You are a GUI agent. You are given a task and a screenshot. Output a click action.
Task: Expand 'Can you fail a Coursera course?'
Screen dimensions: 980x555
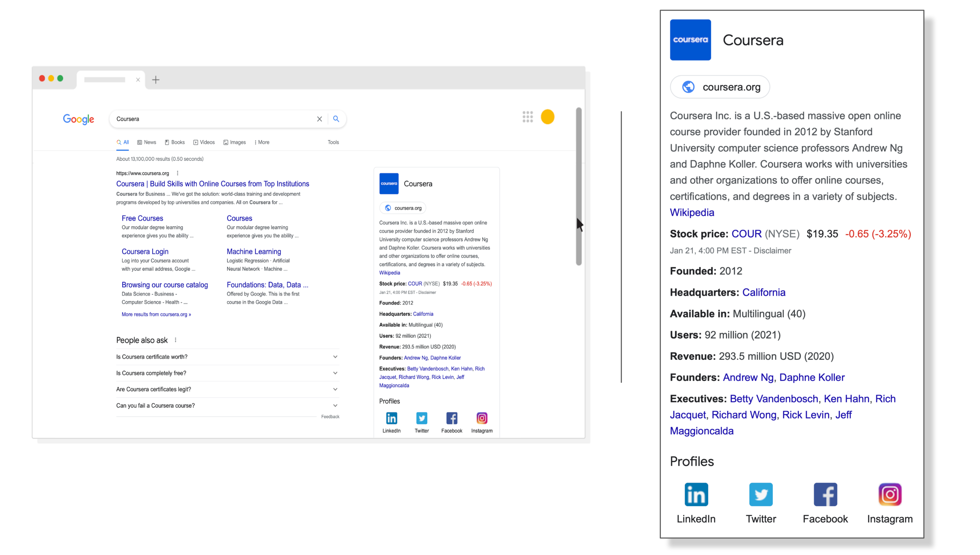tap(228, 406)
